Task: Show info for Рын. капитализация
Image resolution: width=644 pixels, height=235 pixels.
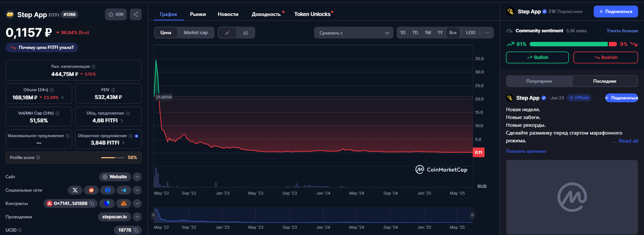Action: click(x=94, y=67)
